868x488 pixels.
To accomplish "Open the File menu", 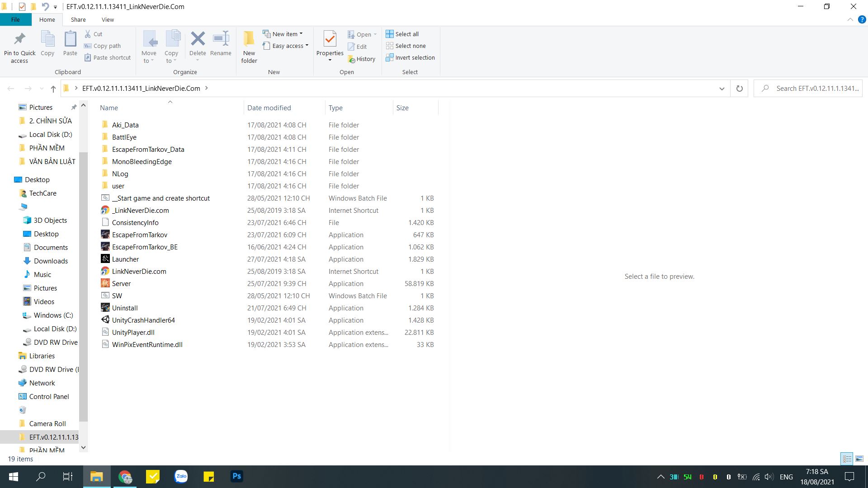I will (x=15, y=19).
